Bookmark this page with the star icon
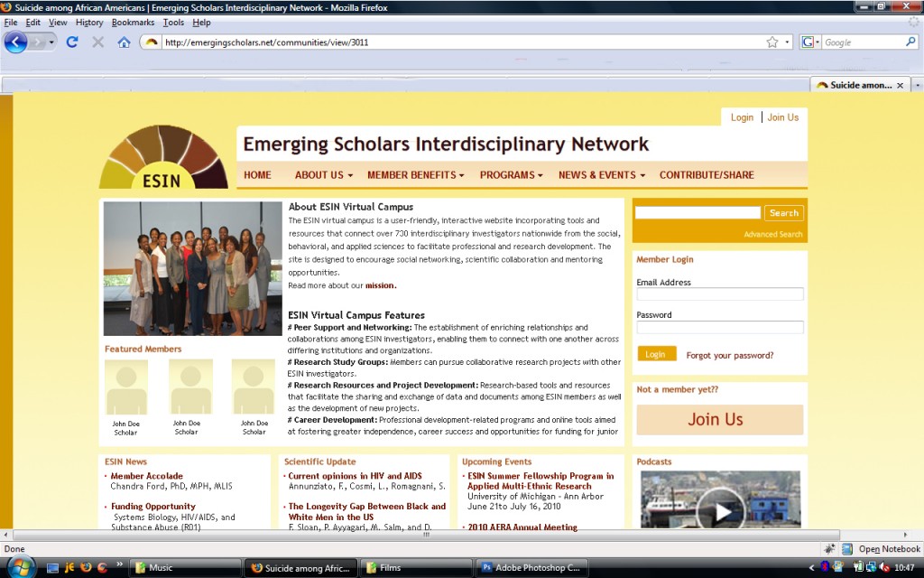 (x=772, y=42)
